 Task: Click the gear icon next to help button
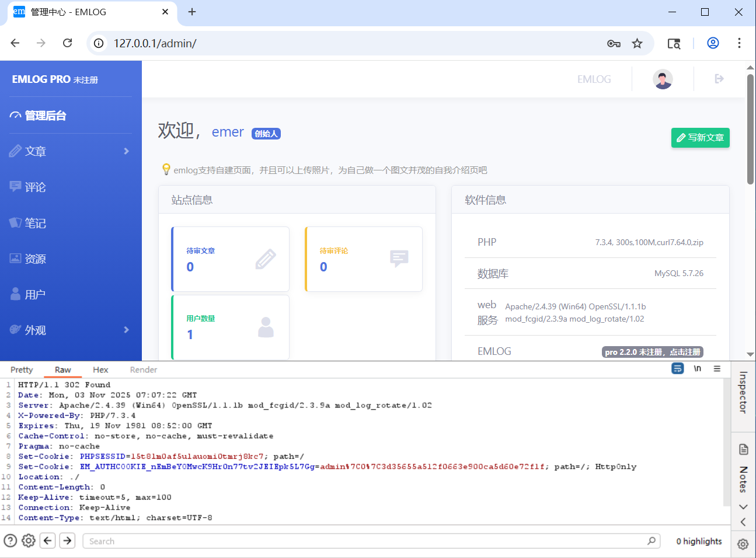(x=28, y=540)
